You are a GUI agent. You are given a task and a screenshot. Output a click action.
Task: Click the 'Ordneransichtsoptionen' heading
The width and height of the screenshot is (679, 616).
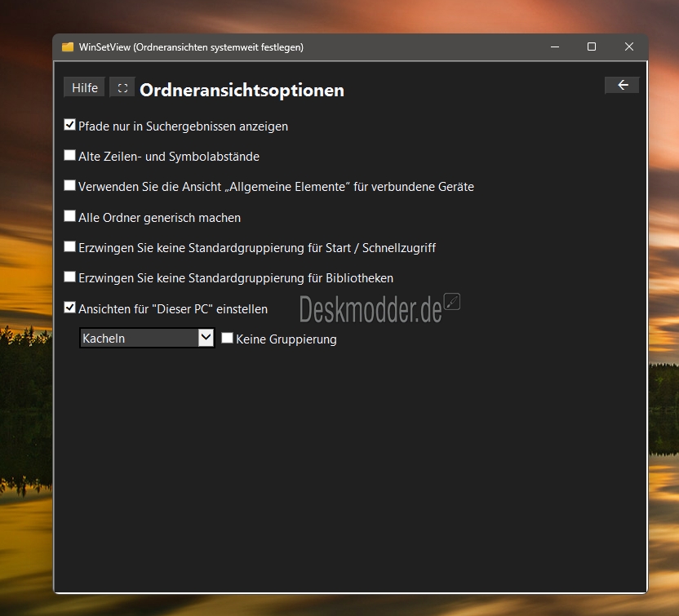coord(242,90)
